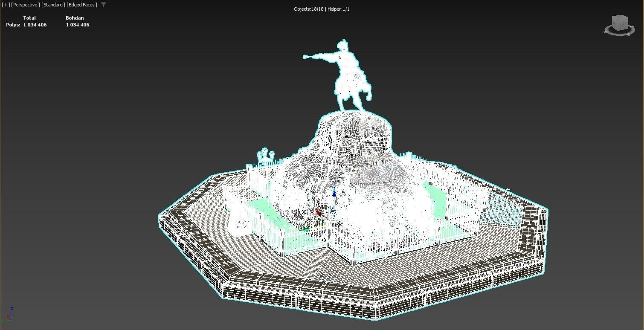Select the move gizmo's blue Z-axis arrow
This screenshot has height=330, width=644.
coord(334,193)
